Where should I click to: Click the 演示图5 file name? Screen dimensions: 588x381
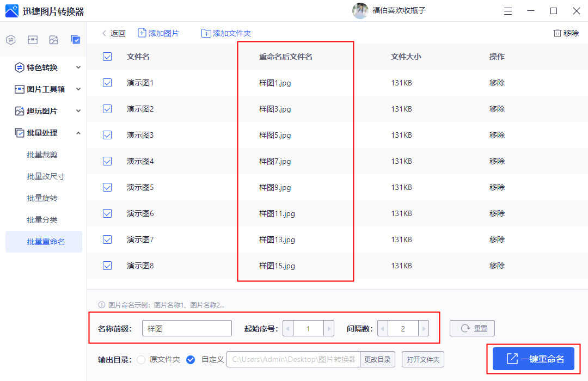click(140, 187)
